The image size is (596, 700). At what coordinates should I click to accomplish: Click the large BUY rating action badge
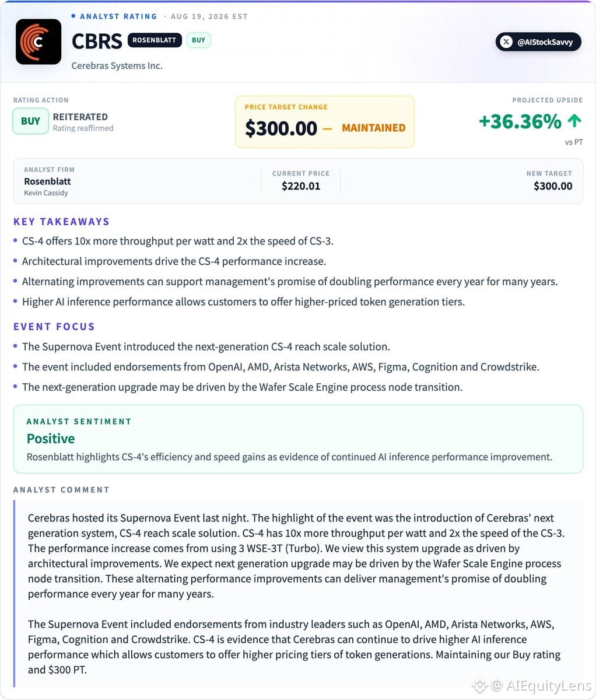(30, 121)
